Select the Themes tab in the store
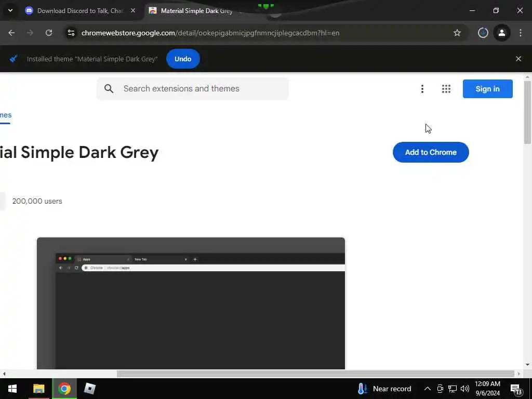The width and height of the screenshot is (532, 399). [5, 116]
